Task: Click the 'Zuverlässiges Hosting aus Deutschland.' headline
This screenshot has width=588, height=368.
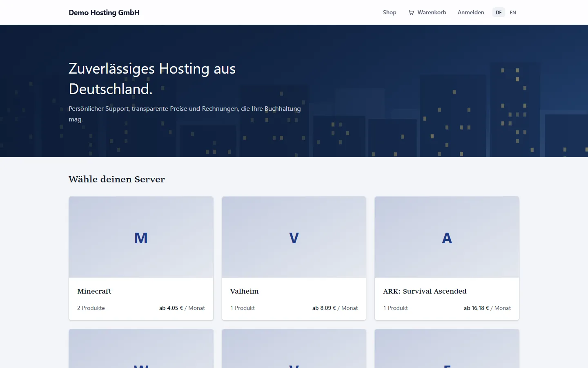Action: (152, 79)
